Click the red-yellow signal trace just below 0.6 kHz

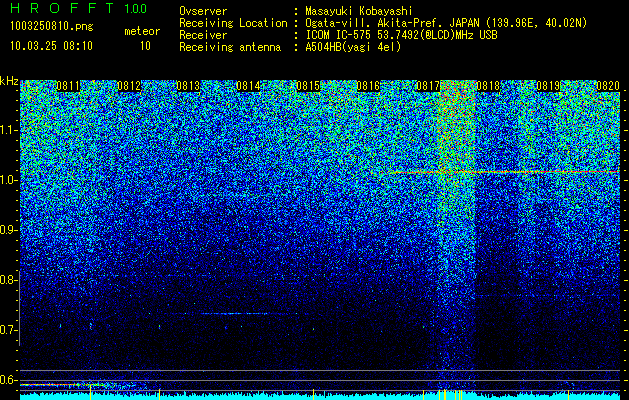[x=64, y=385]
